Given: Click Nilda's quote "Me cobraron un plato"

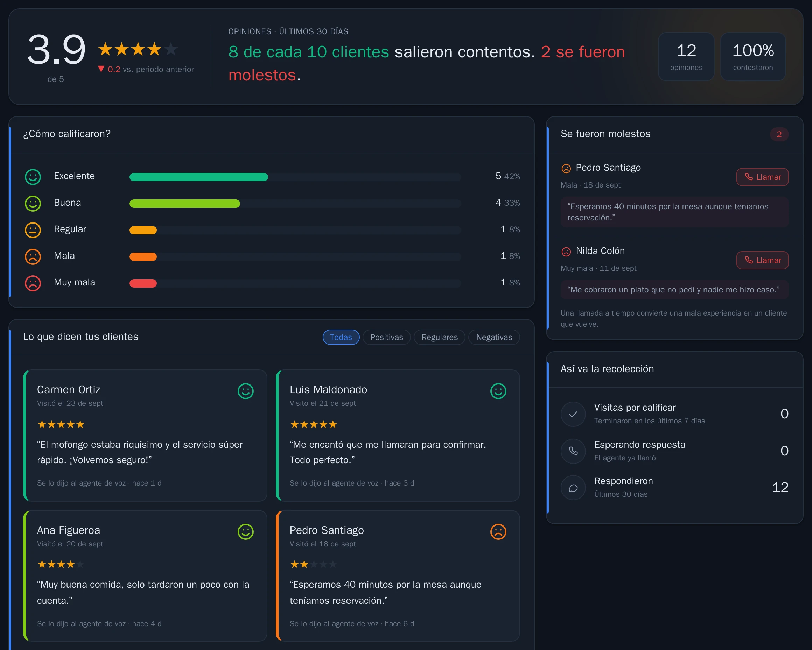Looking at the screenshot, I should pos(674,289).
